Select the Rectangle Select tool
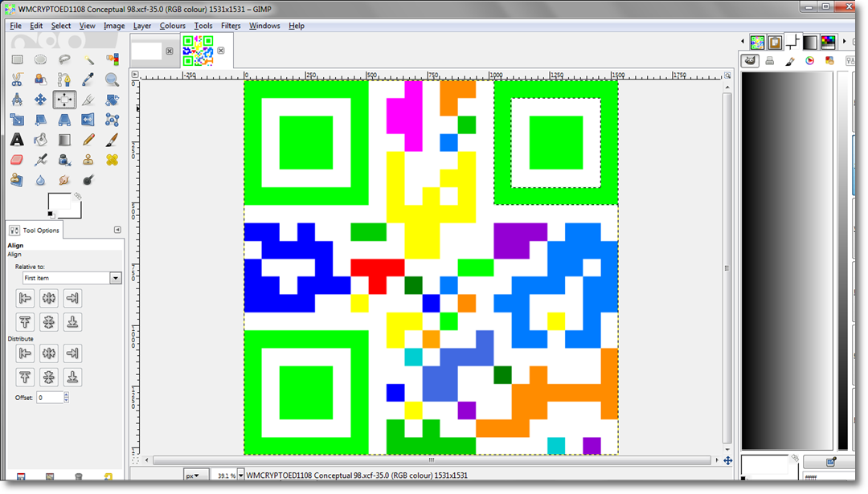The height and width of the screenshot is (494, 868). [17, 59]
